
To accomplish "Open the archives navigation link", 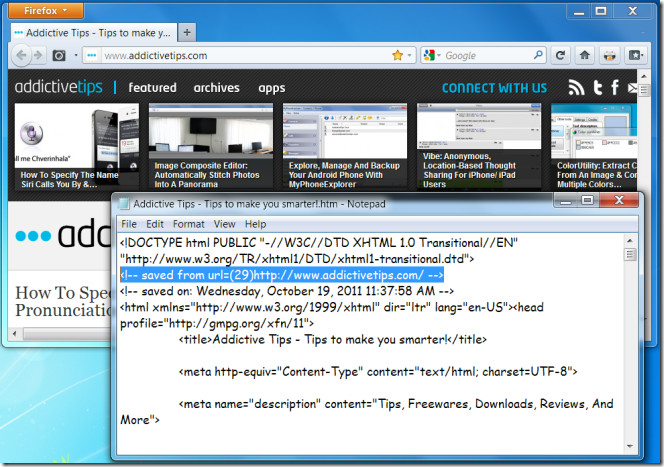I will click(x=216, y=88).
